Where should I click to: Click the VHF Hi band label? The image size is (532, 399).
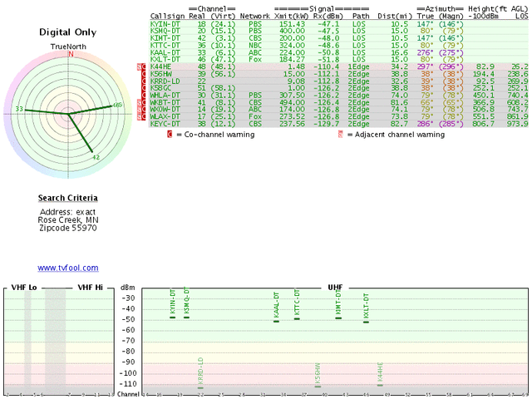(x=91, y=288)
